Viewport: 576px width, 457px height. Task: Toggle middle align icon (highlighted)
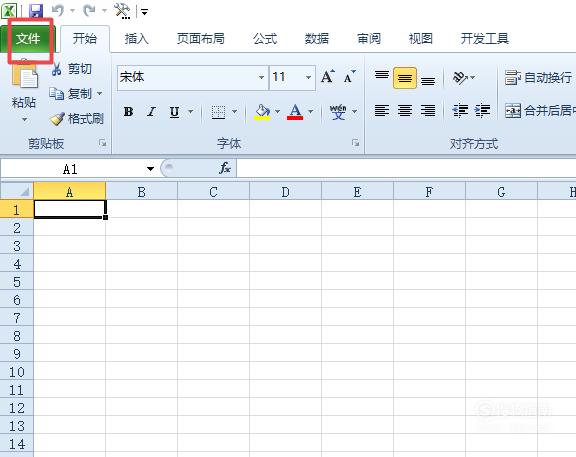point(405,78)
